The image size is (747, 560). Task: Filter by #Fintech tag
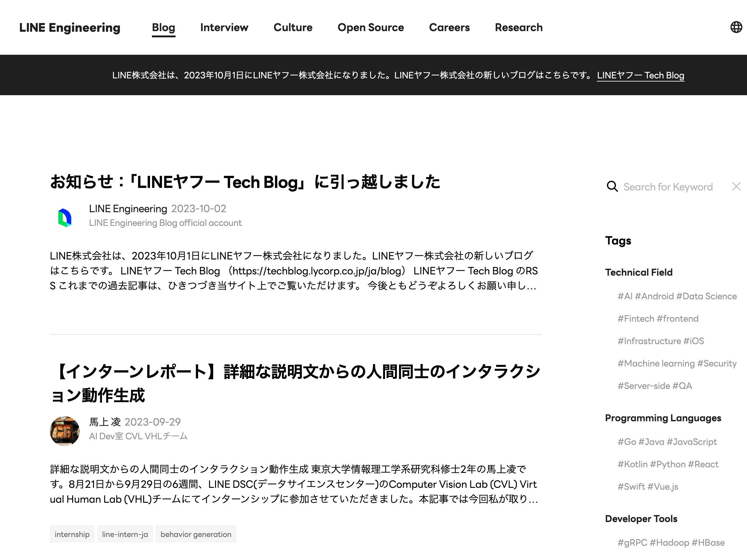(x=636, y=318)
